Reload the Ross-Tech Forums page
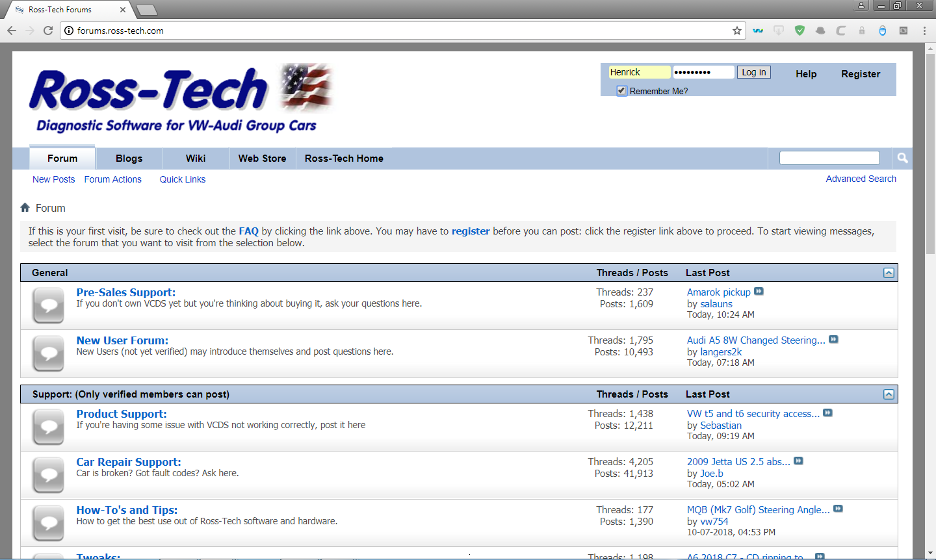 point(48,31)
